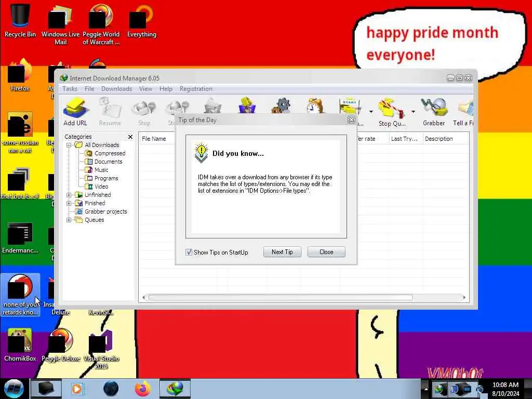Open the View menu
532x399 pixels.
coord(145,89)
